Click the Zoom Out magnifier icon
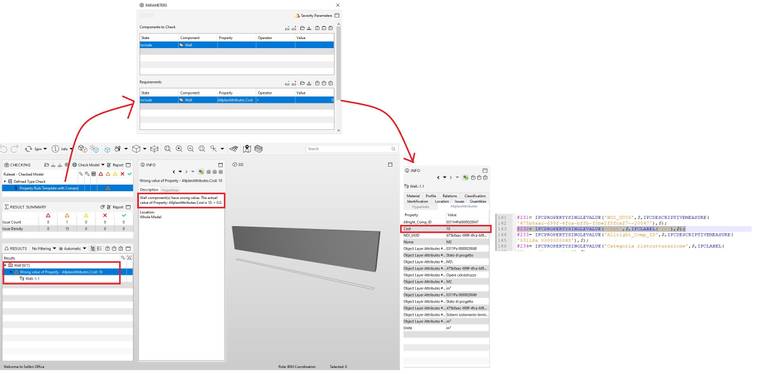The image size is (760, 374). point(190,149)
